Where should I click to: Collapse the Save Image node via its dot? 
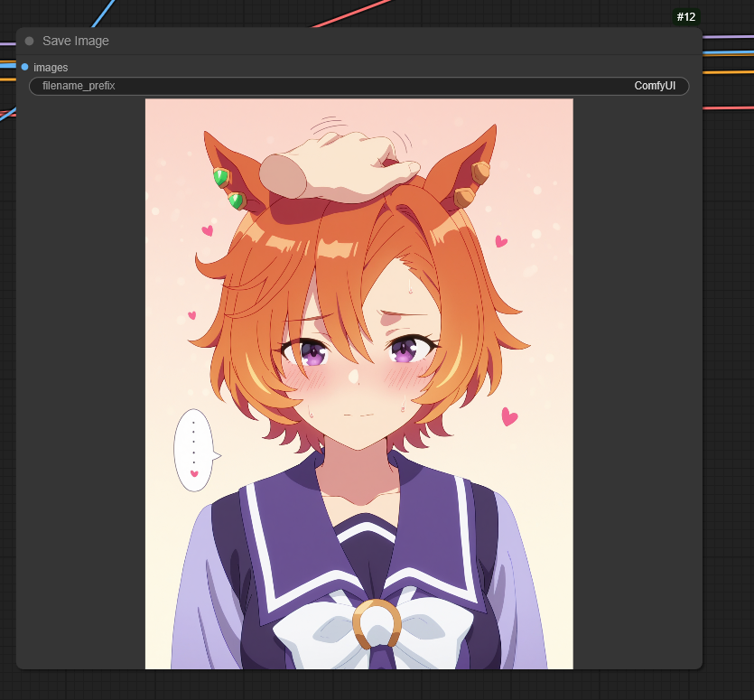pos(29,41)
